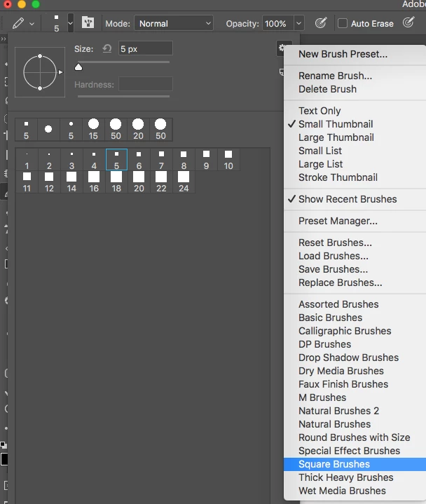The height and width of the screenshot is (504, 426).
Task: Toggle the Brush panel icon
Action: (x=88, y=23)
